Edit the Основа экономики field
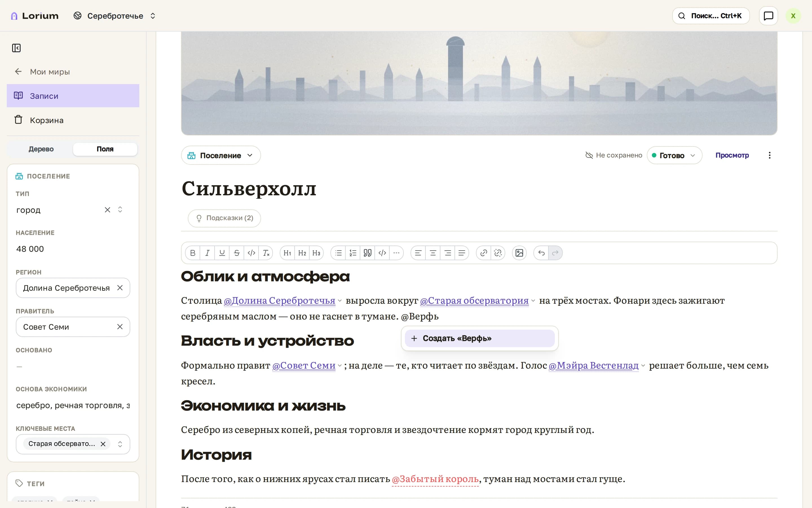Image resolution: width=812 pixels, height=508 pixels. coord(73,406)
